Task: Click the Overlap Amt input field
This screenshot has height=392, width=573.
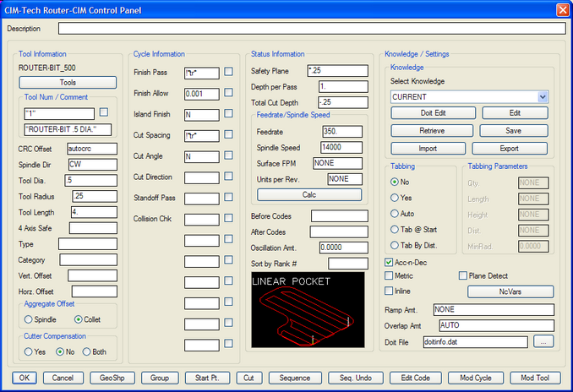Action: pyautogui.click(x=497, y=325)
